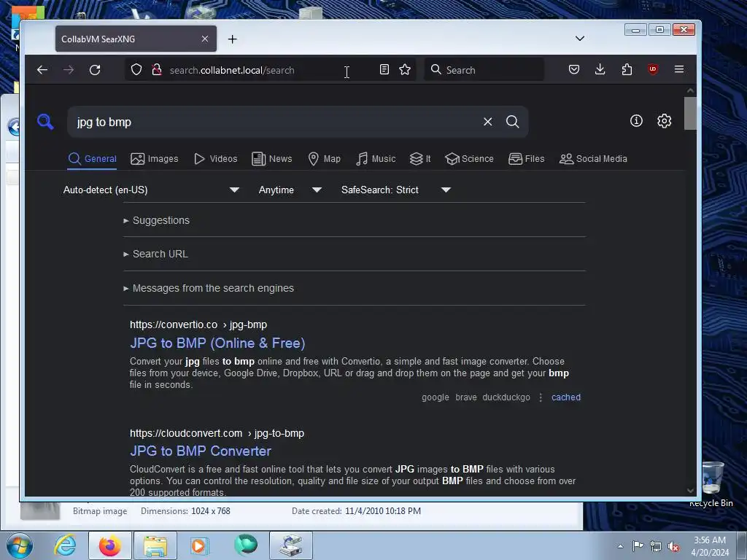Open the list all tabs chevron
747x560 pixels.
coord(580,39)
